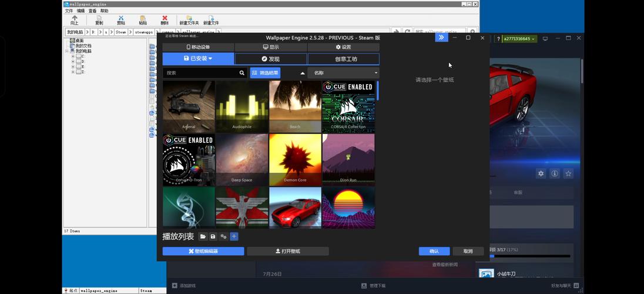Open the 文件 menu in file manager

point(69,11)
